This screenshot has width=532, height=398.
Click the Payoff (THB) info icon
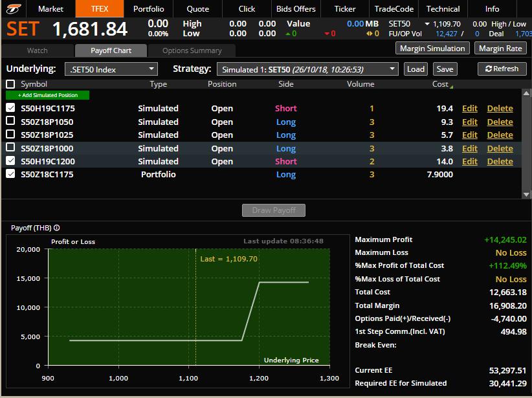tap(57, 228)
